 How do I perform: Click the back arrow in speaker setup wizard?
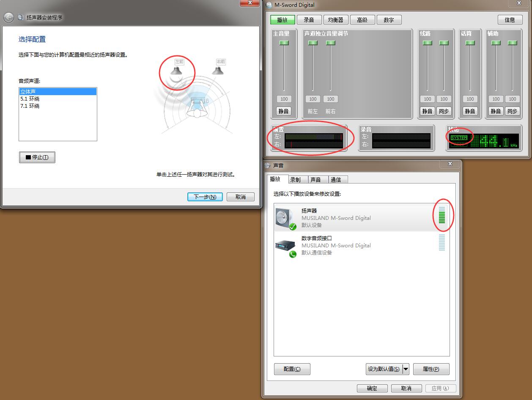tap(8, 18)
